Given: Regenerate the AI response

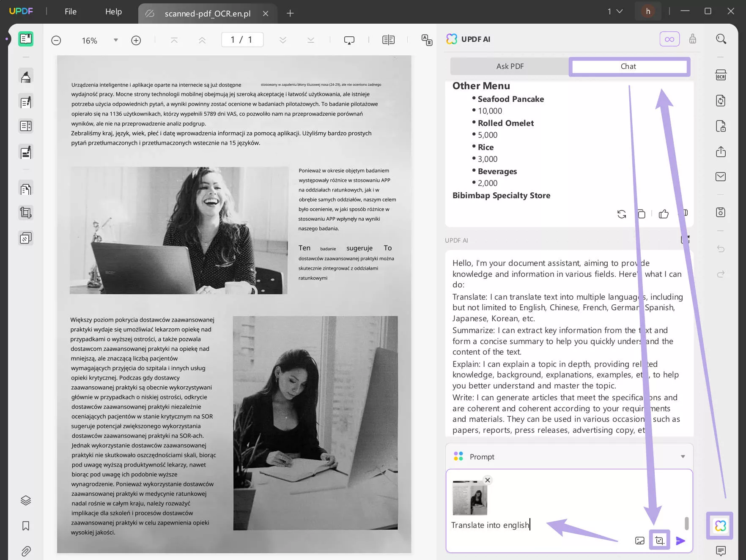Looking at the screenshot, I should click(622, 214).
